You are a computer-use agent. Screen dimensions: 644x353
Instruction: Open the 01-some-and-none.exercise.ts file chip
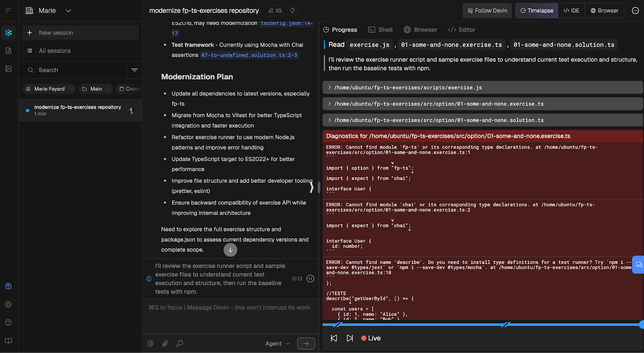[452, 45]
